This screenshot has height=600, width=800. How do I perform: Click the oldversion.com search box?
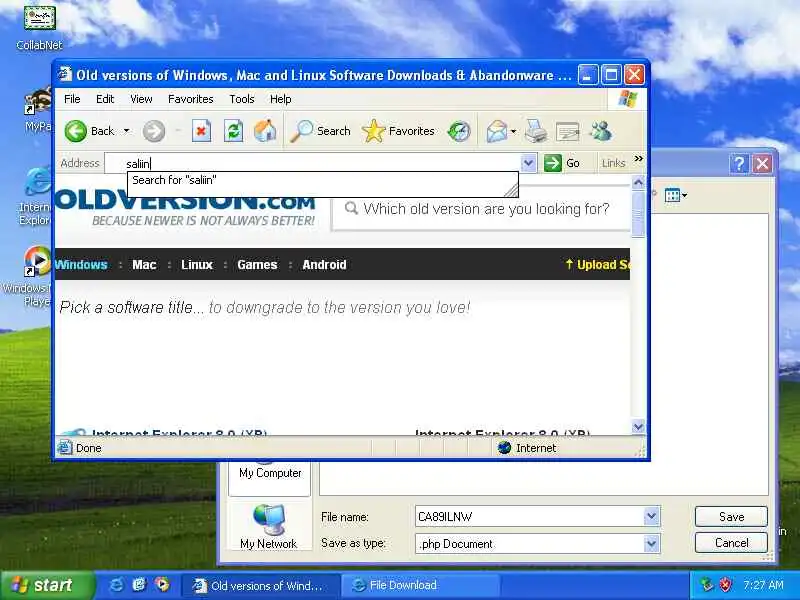[482, 209]
